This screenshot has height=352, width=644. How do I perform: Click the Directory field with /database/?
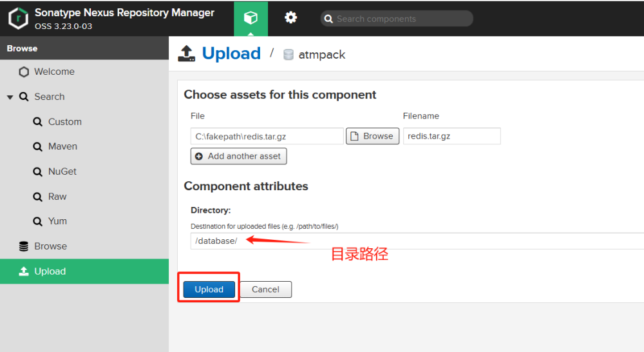click(417, 241)
